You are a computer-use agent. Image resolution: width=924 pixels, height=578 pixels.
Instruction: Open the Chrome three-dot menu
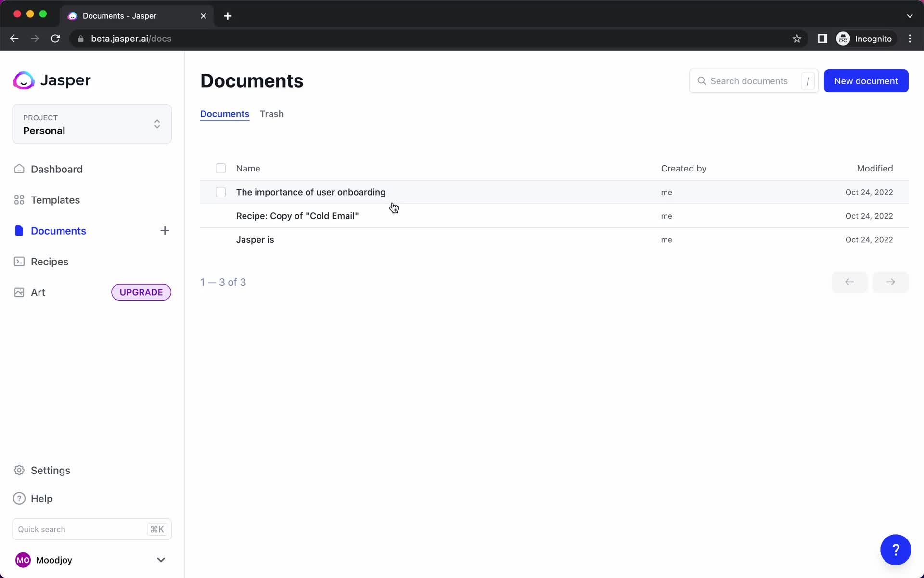point(910,39)
